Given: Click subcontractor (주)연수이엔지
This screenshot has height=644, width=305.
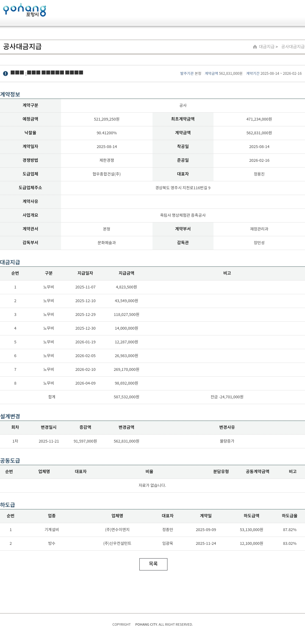Looking at the screenshot, I should click(117, 530).
